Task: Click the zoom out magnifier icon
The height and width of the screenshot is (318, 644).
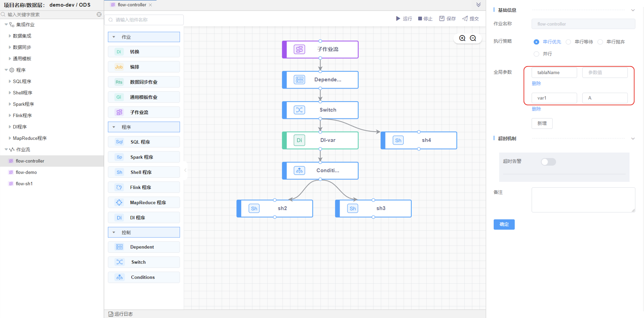Action: (x=473, y=38)
